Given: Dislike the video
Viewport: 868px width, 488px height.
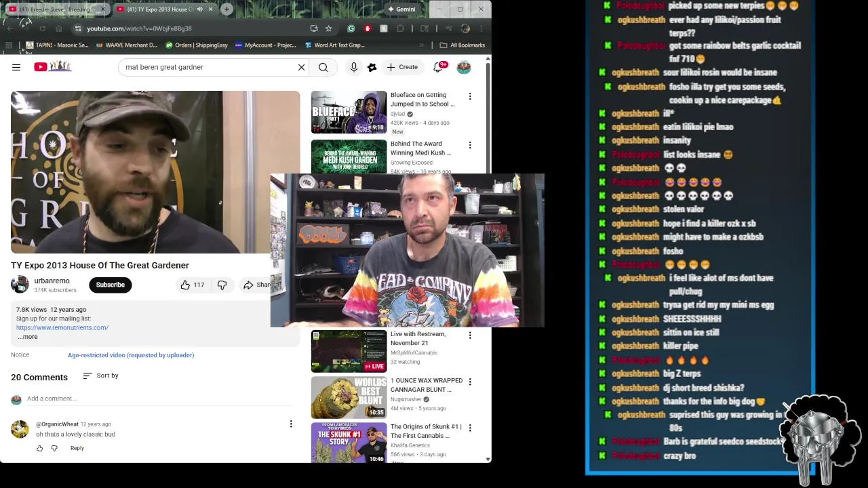Looking at the screenshot, I should coord(222,285).
